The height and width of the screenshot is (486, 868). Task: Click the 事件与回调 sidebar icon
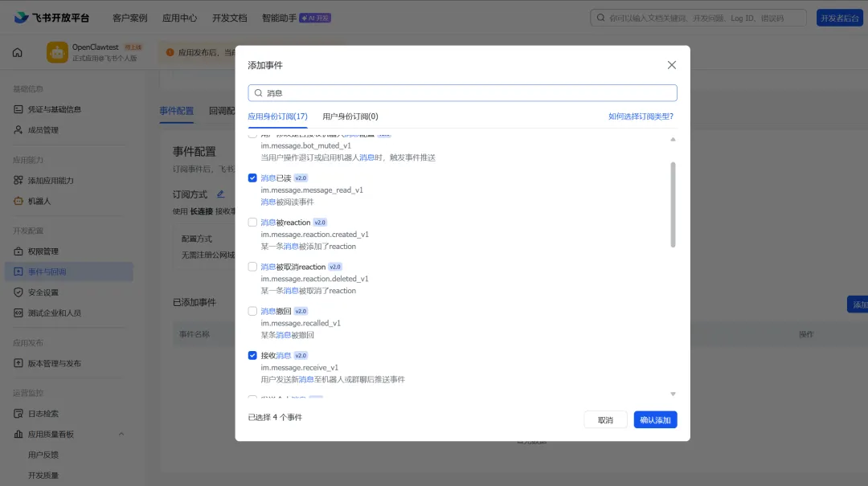click(18, 272)
